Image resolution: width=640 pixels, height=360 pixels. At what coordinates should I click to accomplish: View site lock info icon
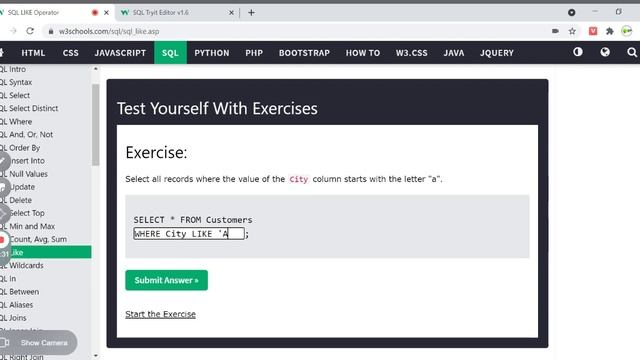[51, 31]
